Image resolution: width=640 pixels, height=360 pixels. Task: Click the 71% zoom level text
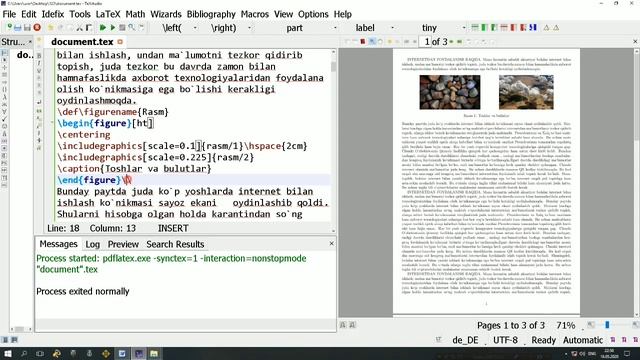click(566, 325)
